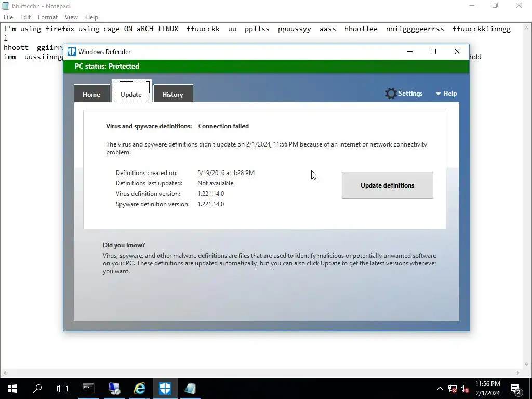Click Notepad horizontal scrollbar left arrow
The image size is (532, 399).
[x=5, y=373]
